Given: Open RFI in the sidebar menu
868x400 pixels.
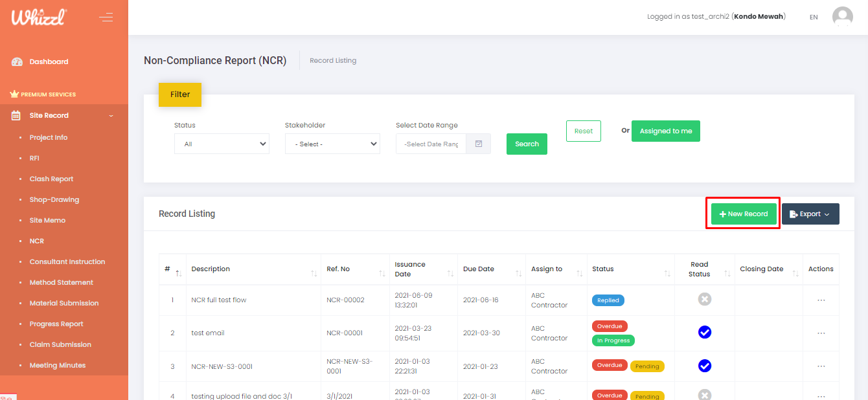Looking at the screenshot, I should 34,159.
